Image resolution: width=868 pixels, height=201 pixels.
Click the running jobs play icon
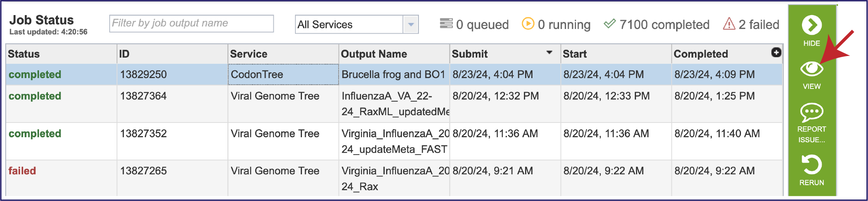pos(528,24)
